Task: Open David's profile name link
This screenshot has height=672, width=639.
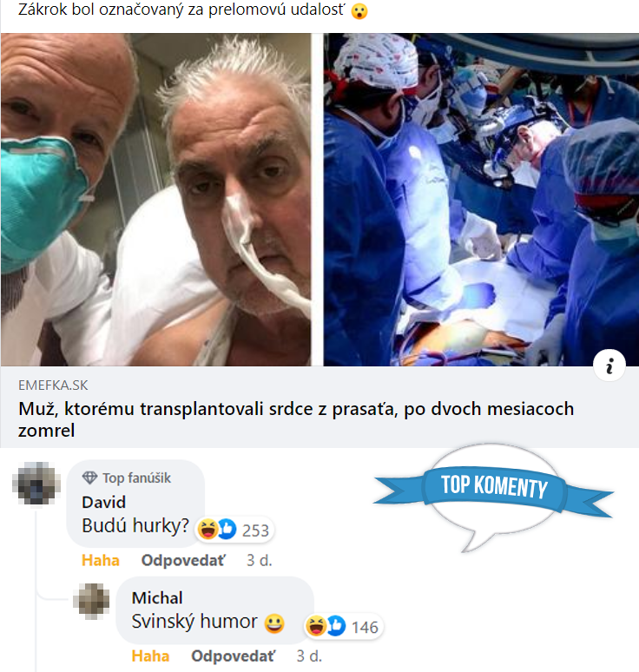Action: 103,502
